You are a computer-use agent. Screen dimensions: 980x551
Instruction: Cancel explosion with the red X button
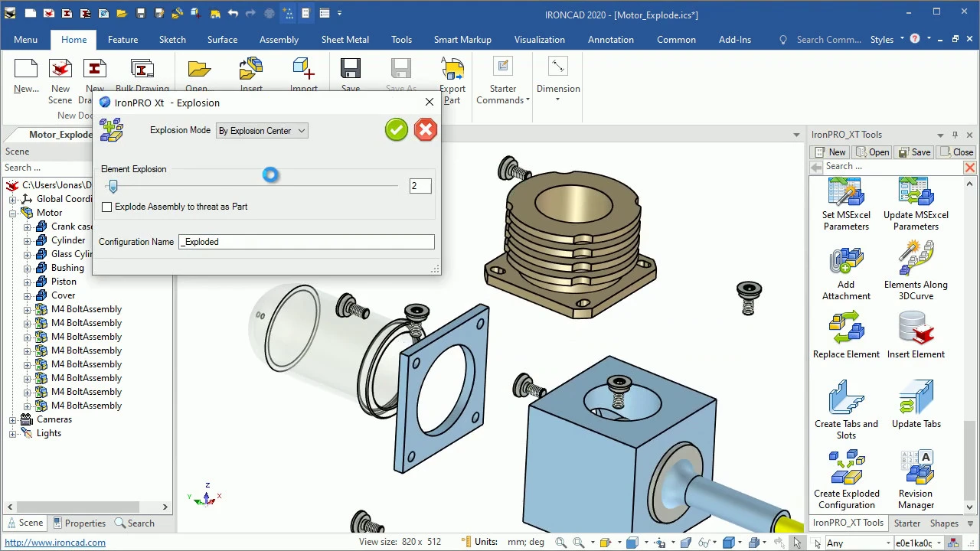(x=425, y=129)
